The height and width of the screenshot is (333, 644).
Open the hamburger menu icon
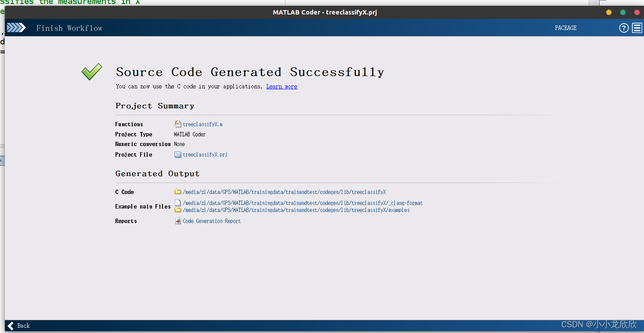[637, 28]
